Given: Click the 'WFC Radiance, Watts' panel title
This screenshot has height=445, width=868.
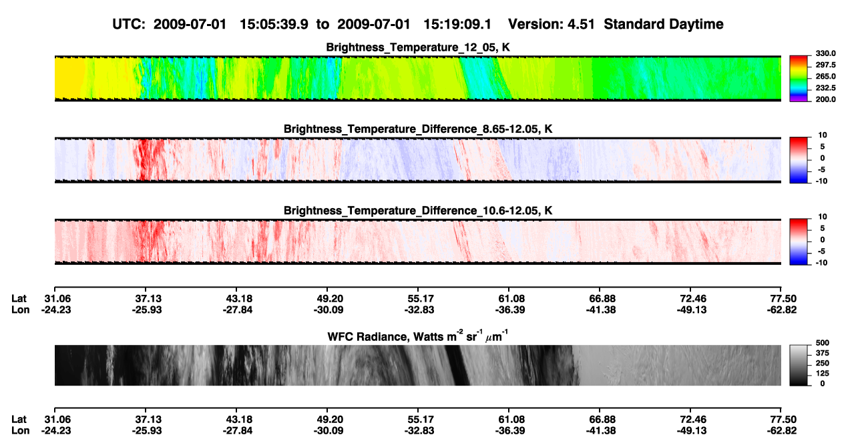Looking at the screenshot, I should [x=418, y=335].
